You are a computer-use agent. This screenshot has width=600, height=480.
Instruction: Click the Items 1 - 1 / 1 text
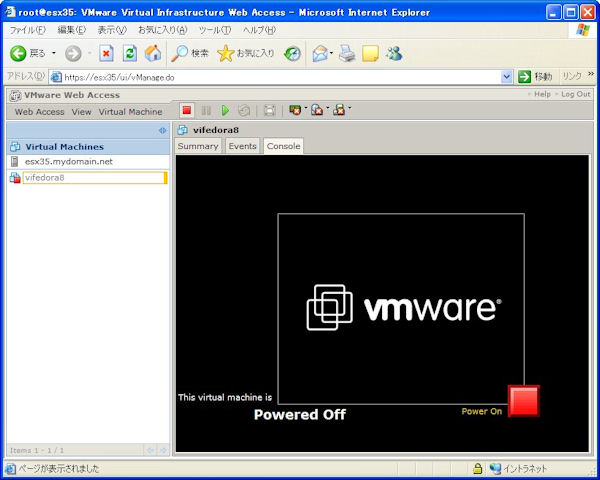click(37, 451)
